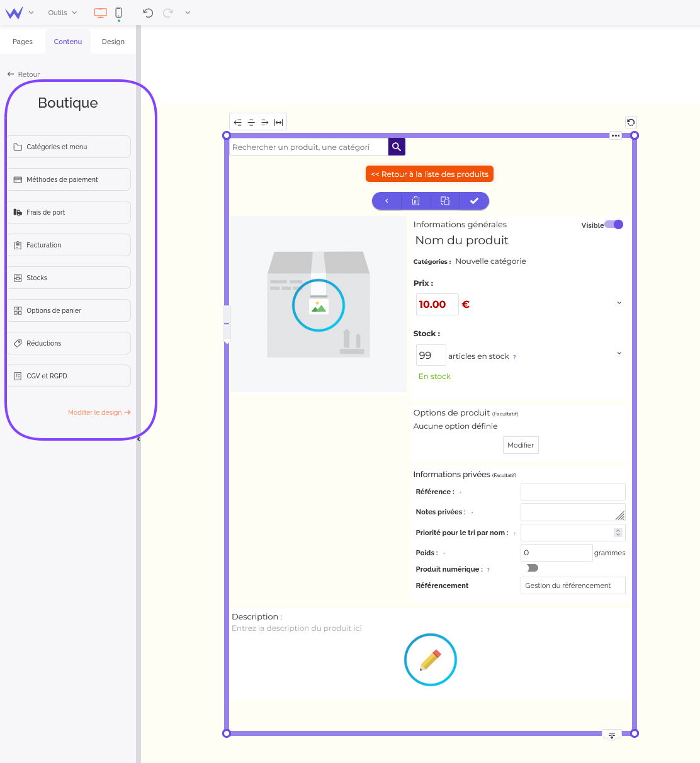The height and width of the screenshot is (763, 700).
Task: Open the Outils dropdown menu
Action: pyautogui.click(x=62, y=13)
